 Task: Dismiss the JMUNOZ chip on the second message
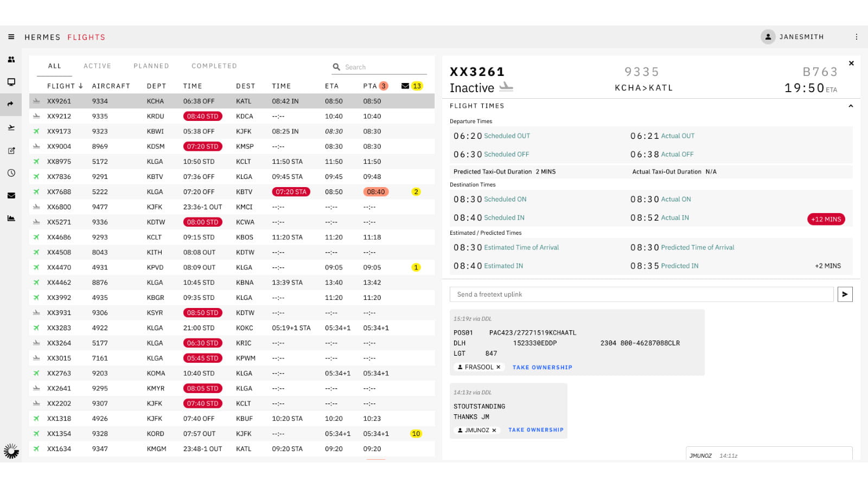pos(494,430)
